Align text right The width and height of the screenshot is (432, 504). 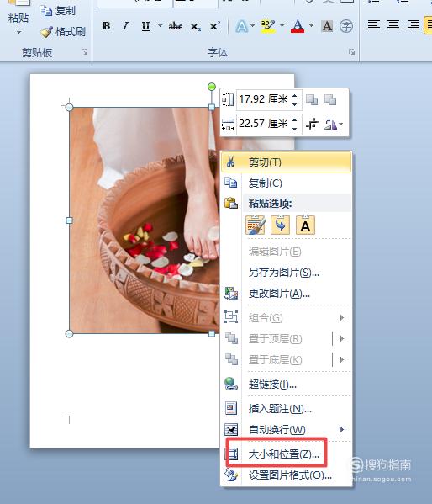click(x=413, y=25)
